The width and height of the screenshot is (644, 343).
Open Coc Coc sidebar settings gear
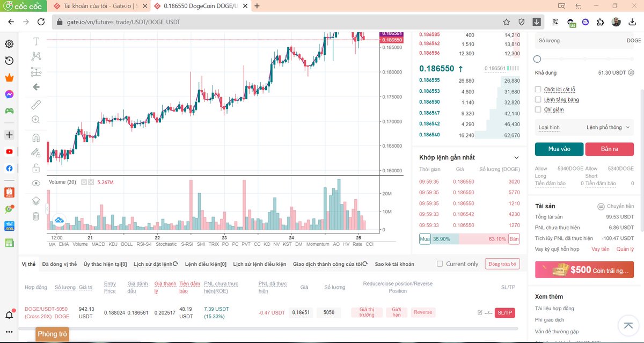pyautogui.click(x=9, y=44)
